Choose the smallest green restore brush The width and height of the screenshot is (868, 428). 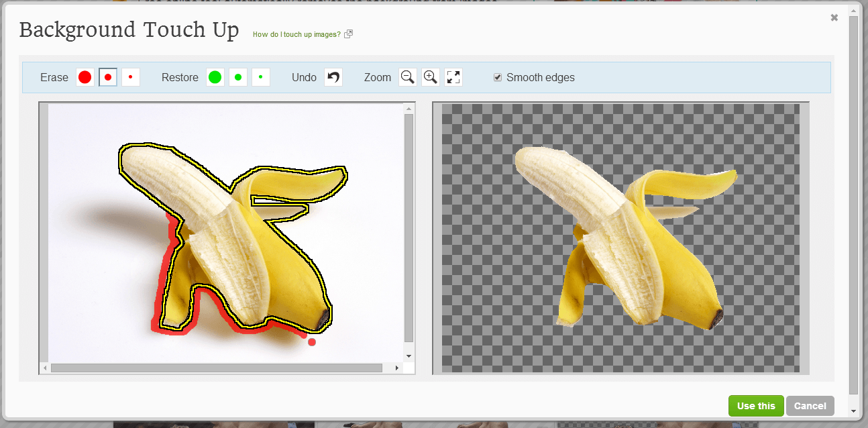(x=260, y=77)
